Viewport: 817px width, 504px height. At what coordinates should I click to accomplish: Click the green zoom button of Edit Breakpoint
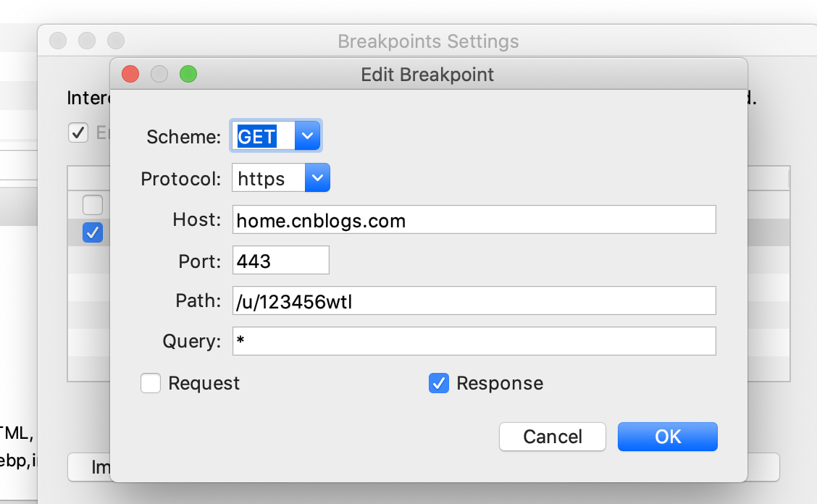coord(188,74)
